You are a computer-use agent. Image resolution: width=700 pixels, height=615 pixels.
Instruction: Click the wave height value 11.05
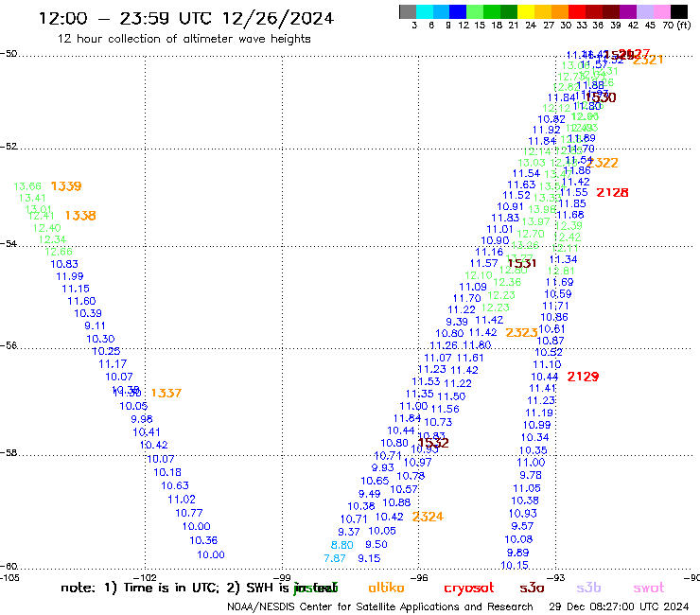pyautogui.click(x=527, y=488)
